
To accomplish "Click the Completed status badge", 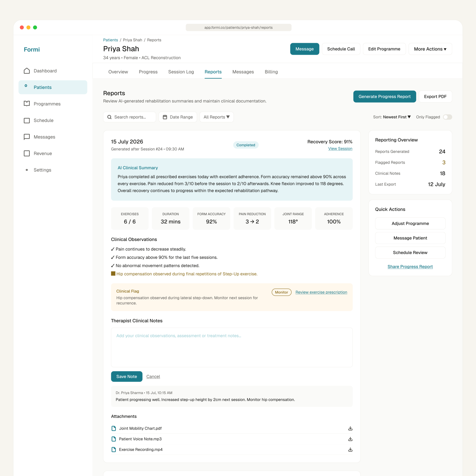I will click(246, 145).
